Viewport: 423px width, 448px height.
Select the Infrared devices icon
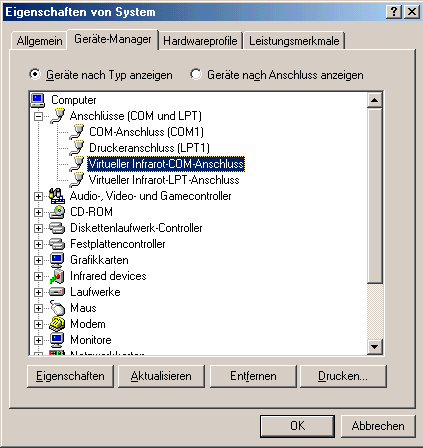coord(57,276)
